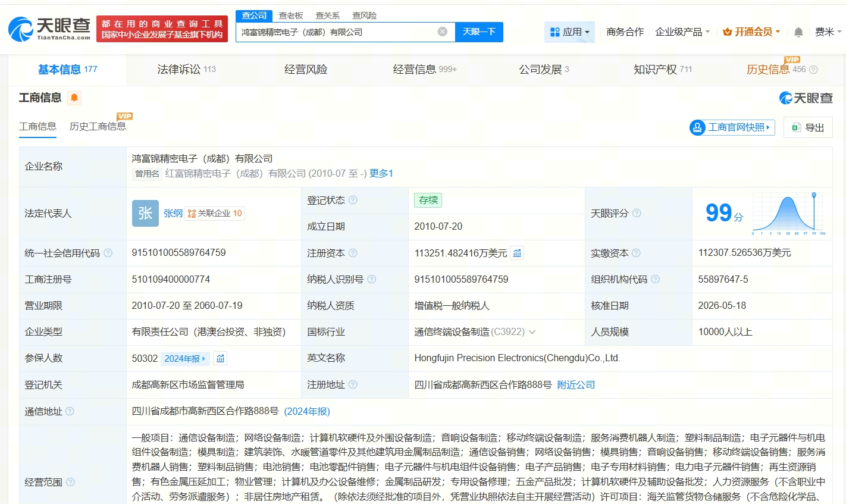Open the 工商官网快照 snapshot button

[732, 127]
